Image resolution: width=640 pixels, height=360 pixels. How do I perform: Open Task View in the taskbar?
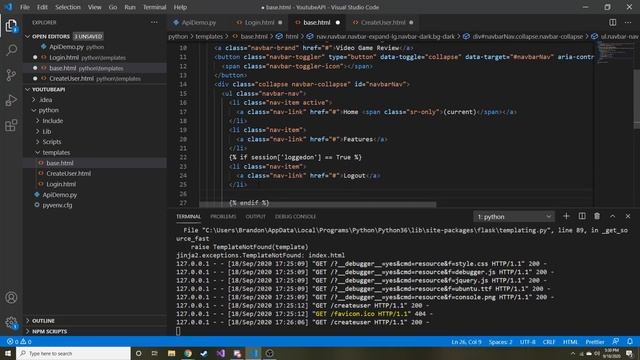(155, 353)
